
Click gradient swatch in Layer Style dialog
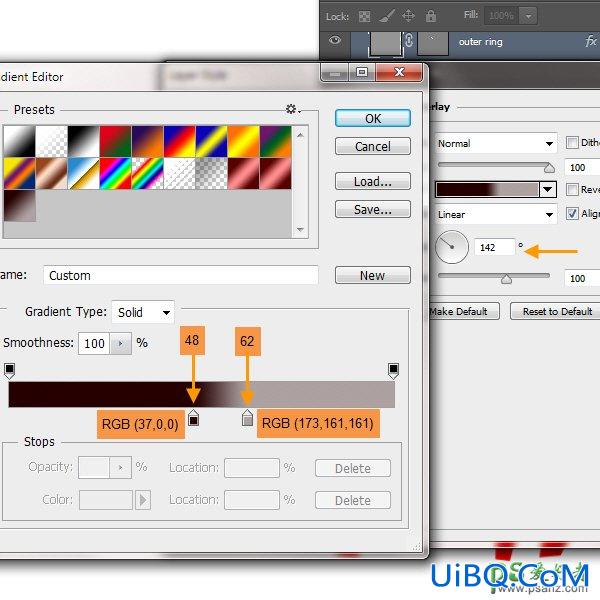[x=488, y=189]
